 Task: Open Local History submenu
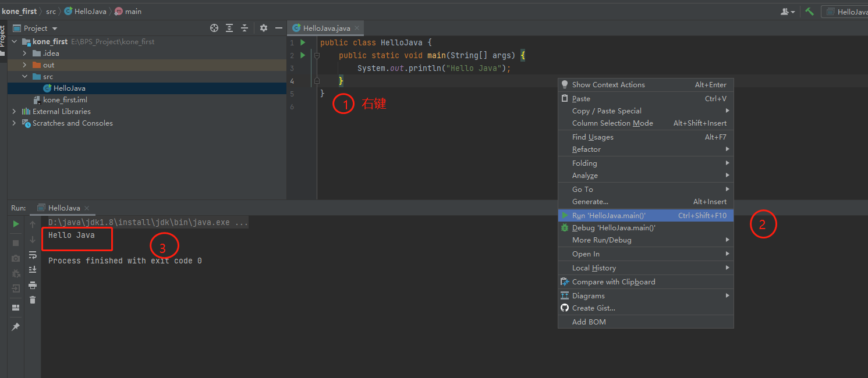click(x=646, y=268)
